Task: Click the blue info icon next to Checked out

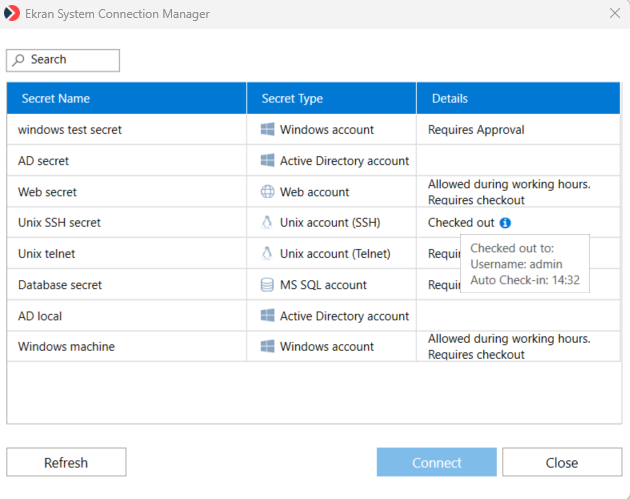Action: tap(505, 223)
